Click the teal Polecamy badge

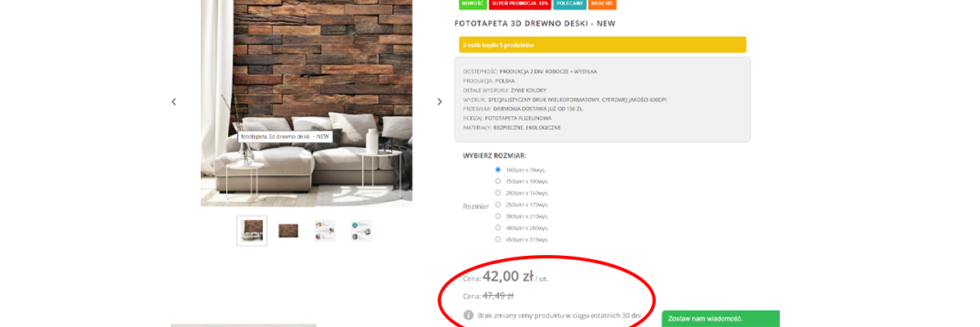[568, 4]
